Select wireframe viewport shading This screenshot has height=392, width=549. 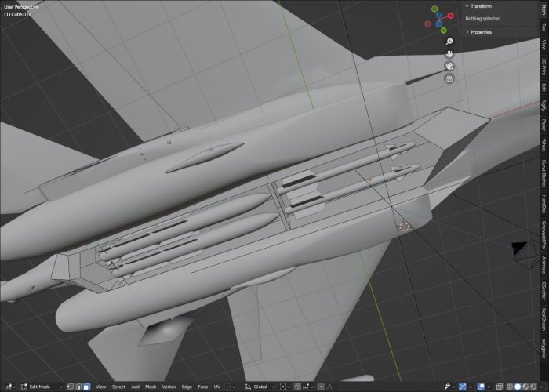pyautogui.click(x=510, y=387)
